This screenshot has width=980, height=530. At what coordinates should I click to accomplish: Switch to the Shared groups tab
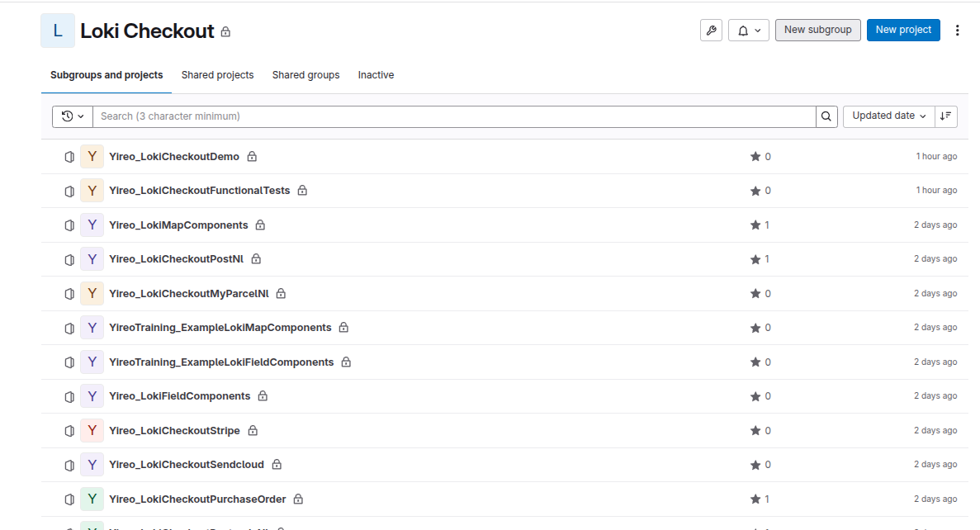click(x=305, y=75)
